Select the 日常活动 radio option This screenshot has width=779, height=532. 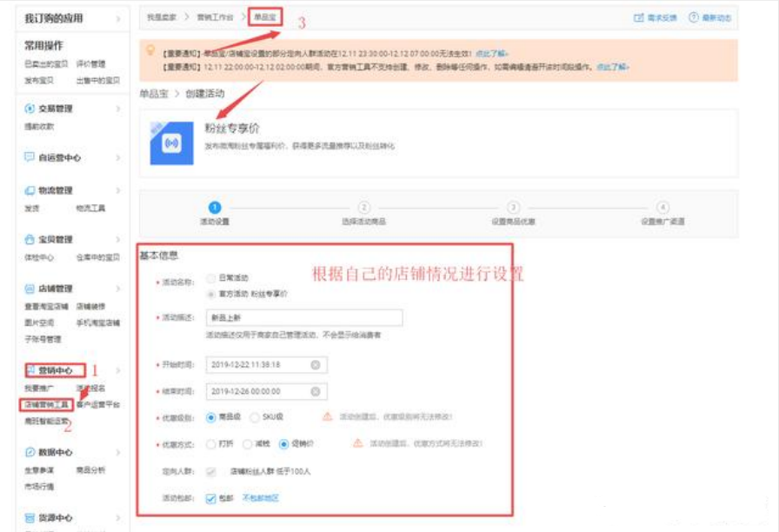pos(211,278)
